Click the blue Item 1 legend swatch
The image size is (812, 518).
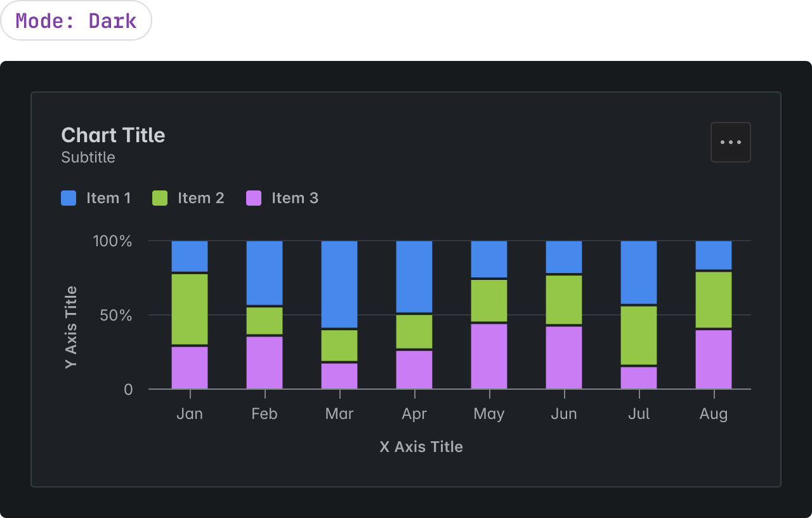[69, 198]
